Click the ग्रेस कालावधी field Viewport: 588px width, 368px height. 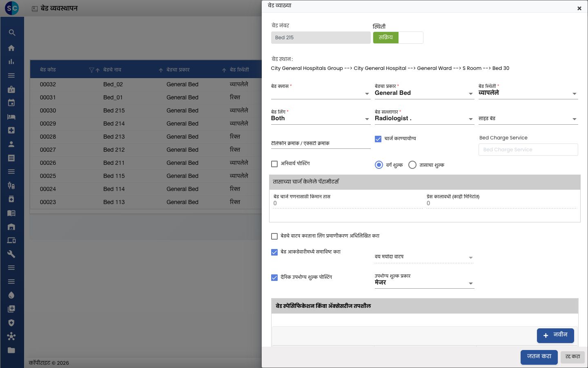pyautogui.click(x=501, y=203)
